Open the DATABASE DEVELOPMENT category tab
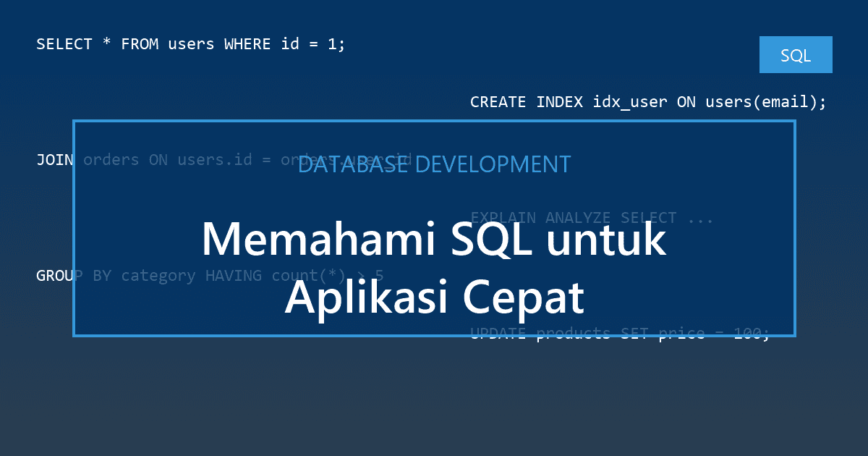The image size is (868, 456). (x=434, y=164)
